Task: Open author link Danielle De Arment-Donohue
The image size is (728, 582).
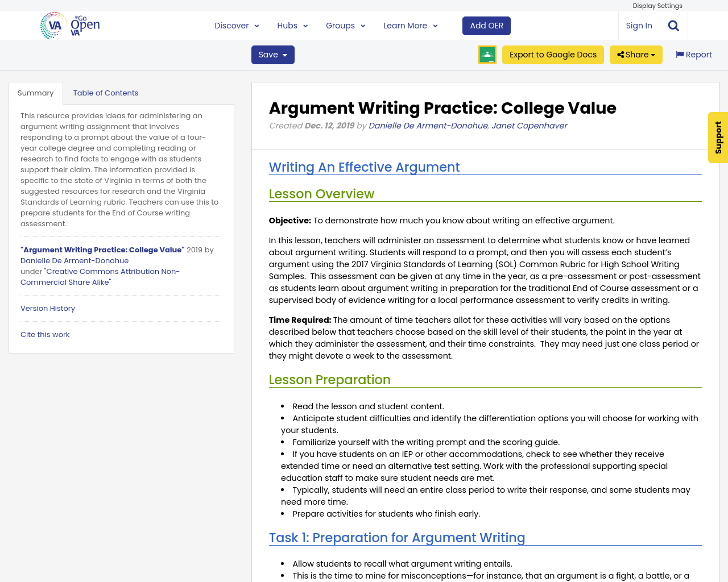Action: coord(428,124)
